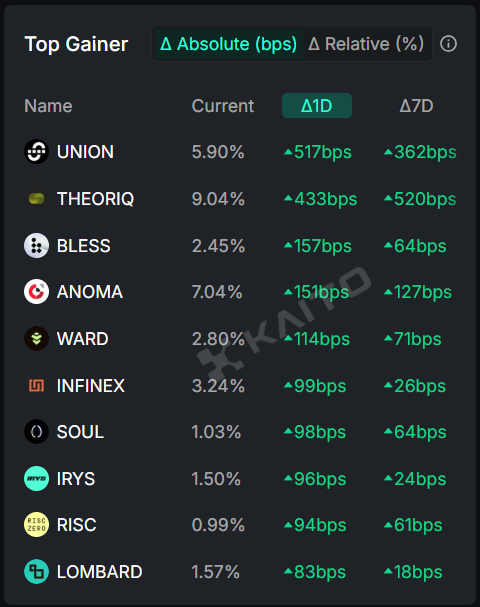Click the LOMBARD project logo icon
The image size is (480, 607).
[36, 571]
